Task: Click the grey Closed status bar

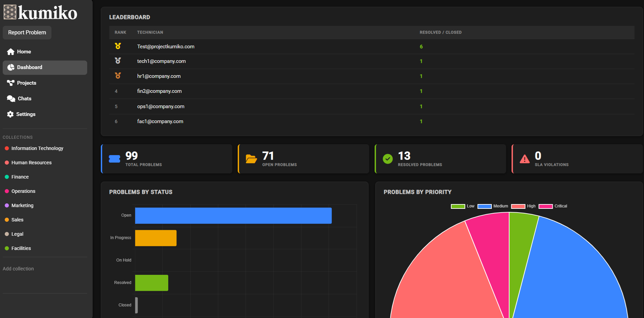Action: pyautogui.click(x=137, y=305)
